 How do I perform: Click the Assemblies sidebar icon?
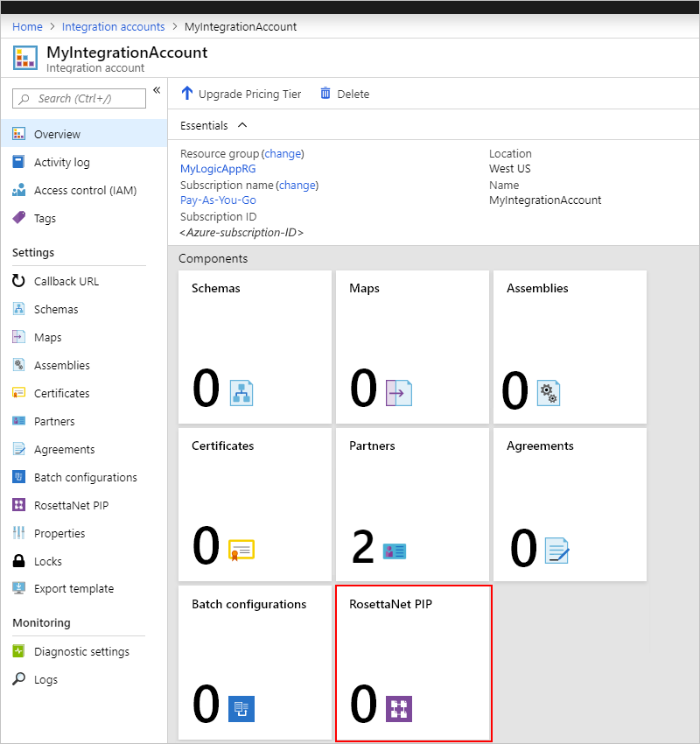(18, 365)
